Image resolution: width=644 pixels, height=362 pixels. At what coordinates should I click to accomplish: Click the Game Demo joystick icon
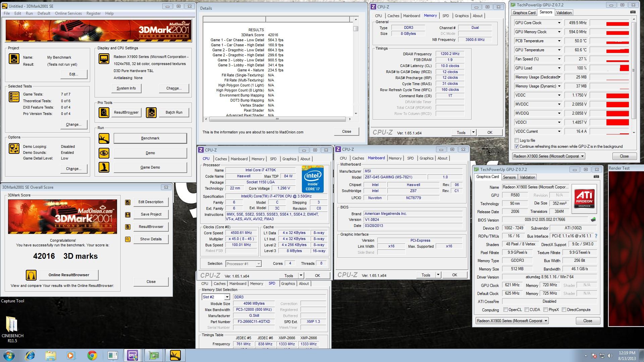pyautogui.click(x=104, y=168)
